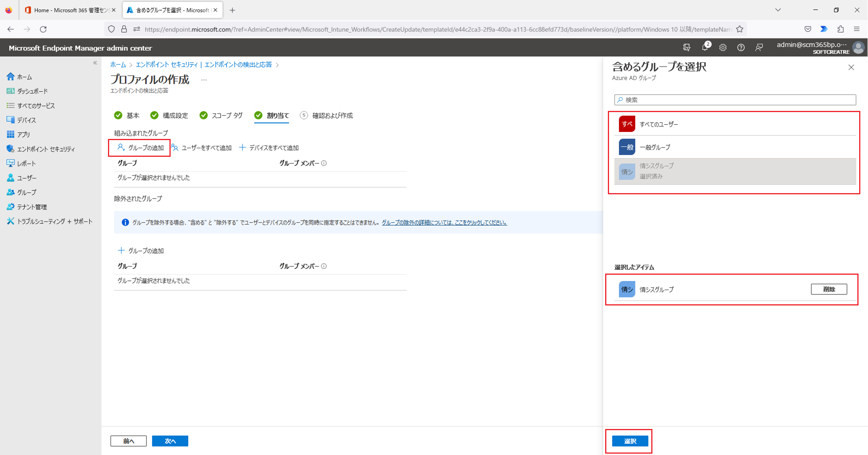Switch to the スコープ タグ step tab

(221, 115)
